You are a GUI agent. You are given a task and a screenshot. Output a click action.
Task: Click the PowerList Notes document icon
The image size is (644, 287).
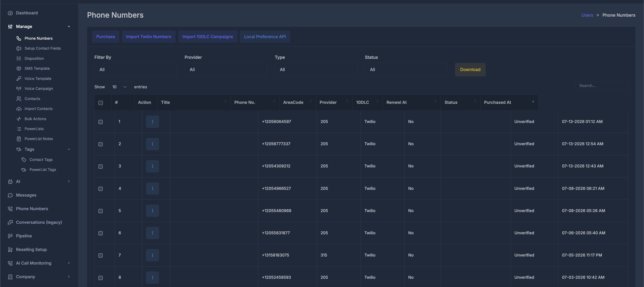tap(19, 139)
